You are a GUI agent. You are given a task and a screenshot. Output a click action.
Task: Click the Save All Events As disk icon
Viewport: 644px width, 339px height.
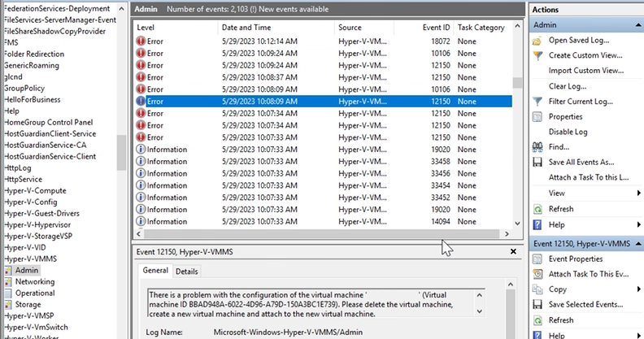tap(537, 162)
